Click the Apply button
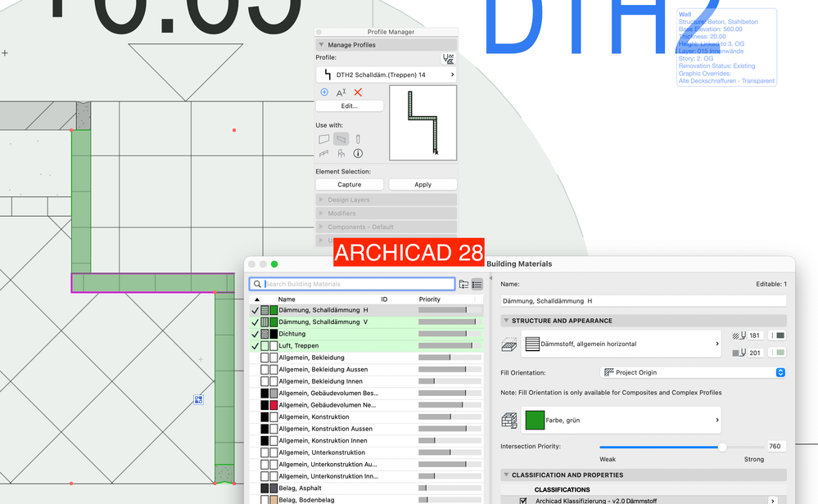818x504 pixels. click(423, 185)
